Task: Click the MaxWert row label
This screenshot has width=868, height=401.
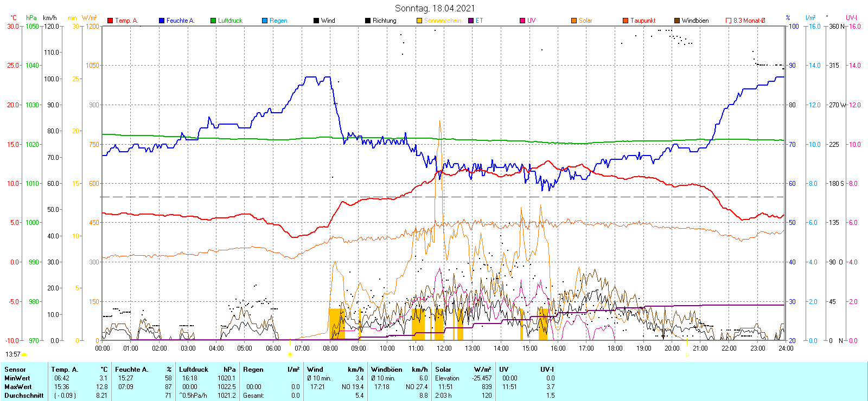Action: pyautogui.click(x=18, y=387)
